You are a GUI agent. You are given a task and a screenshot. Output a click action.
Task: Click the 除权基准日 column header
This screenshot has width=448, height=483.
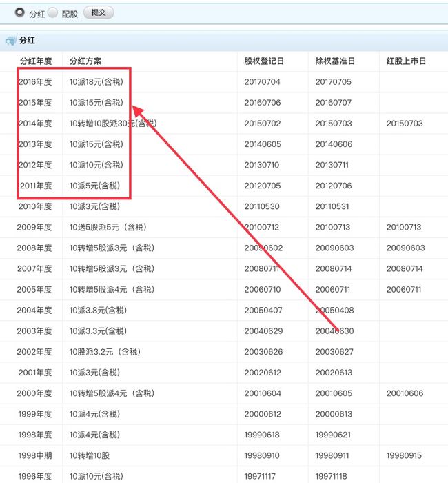point(335,61)
